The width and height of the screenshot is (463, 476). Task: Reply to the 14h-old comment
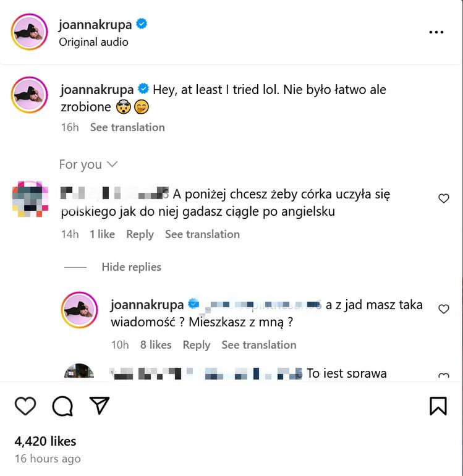[x=140, y=234]
